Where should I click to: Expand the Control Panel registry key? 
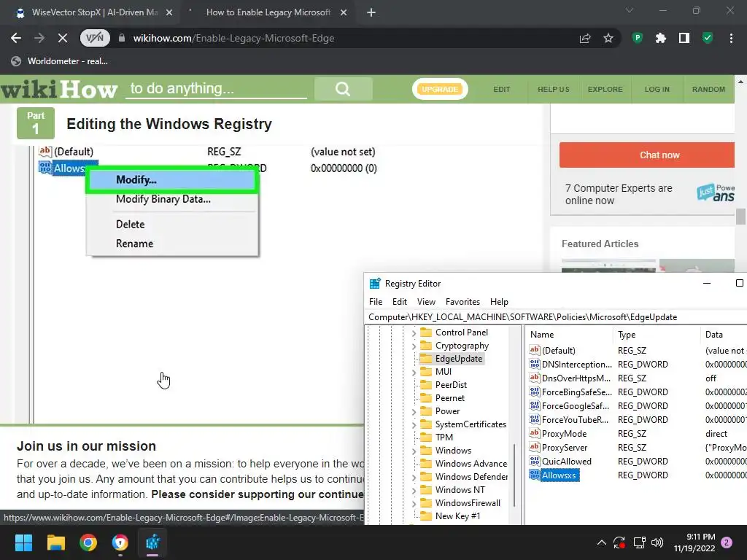[x=414, y=332]
